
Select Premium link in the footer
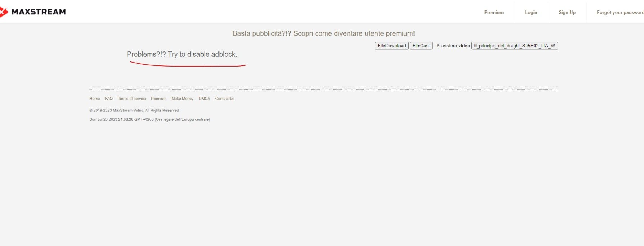[x=158, y=99]
